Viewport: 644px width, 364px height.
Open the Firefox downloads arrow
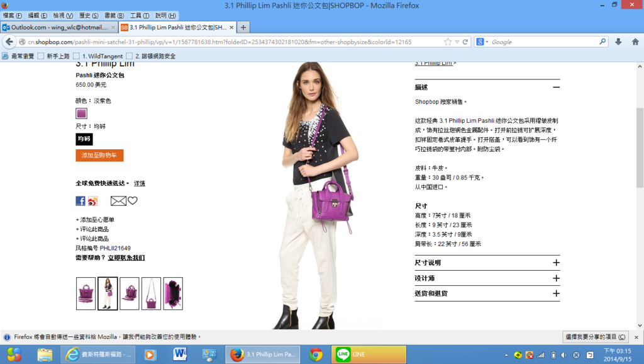[618, 42]
